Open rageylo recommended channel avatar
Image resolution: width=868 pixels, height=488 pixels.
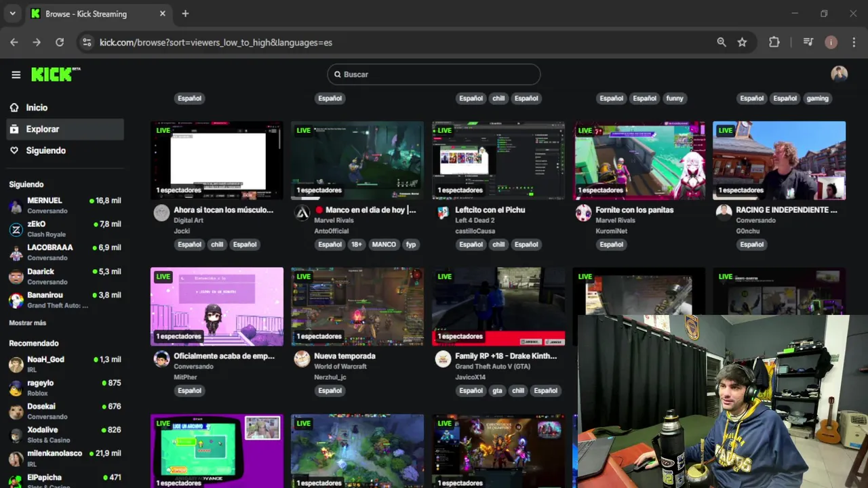click(16, 388)
